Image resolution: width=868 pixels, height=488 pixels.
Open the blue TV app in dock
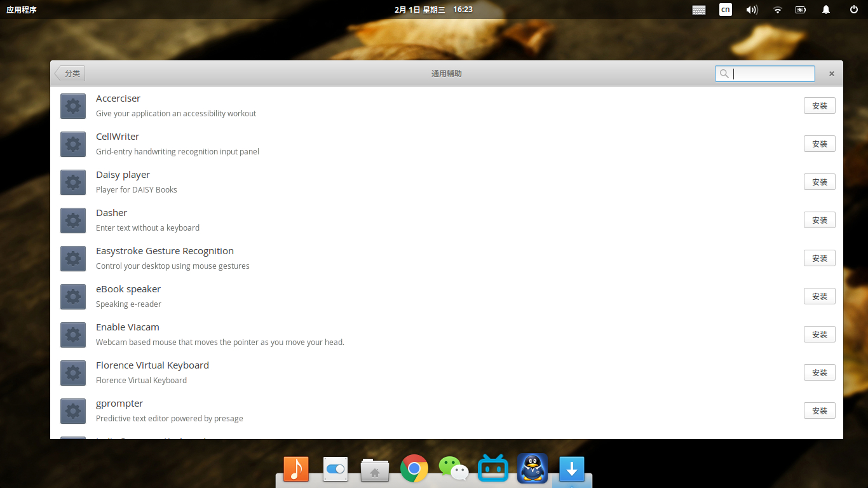(x=493, y=468)
